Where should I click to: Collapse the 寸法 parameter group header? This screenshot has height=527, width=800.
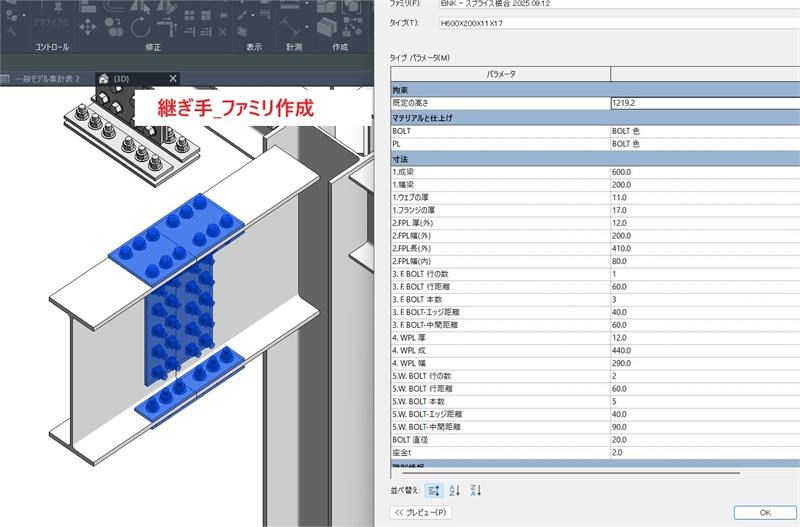(500, 160)
